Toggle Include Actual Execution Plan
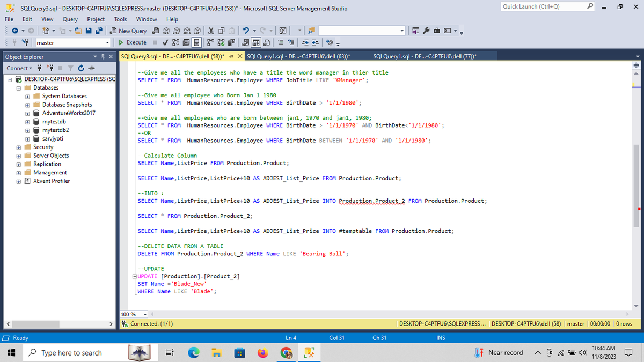Viewport: 644px width, 362px height. point(210,42)
